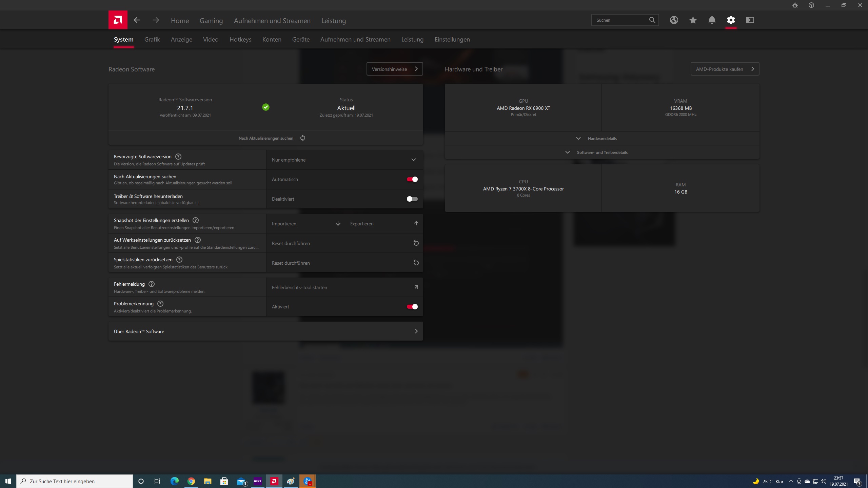Switch to the Grafik tab
This screenshot has width=868, height=488.
(152, 39)
